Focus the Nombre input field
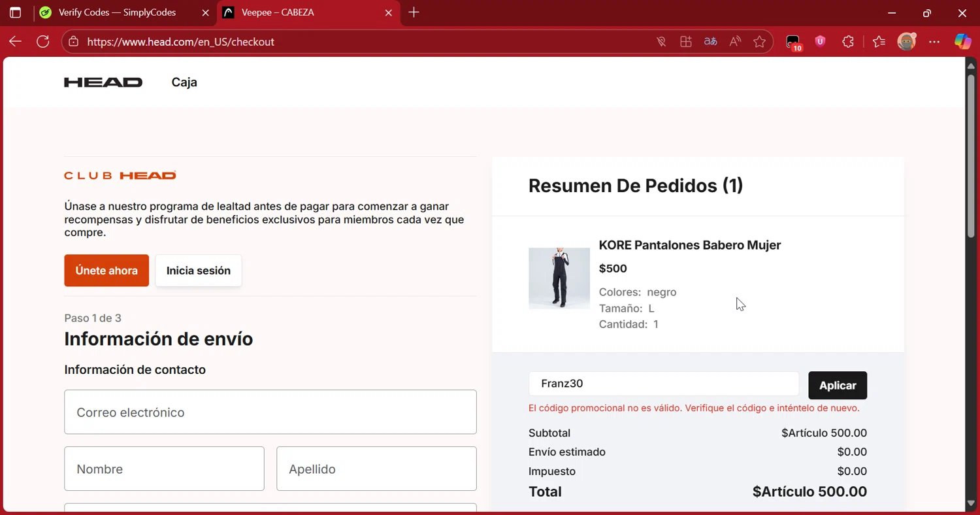This screenshot has height=515, width=980. 164,469
